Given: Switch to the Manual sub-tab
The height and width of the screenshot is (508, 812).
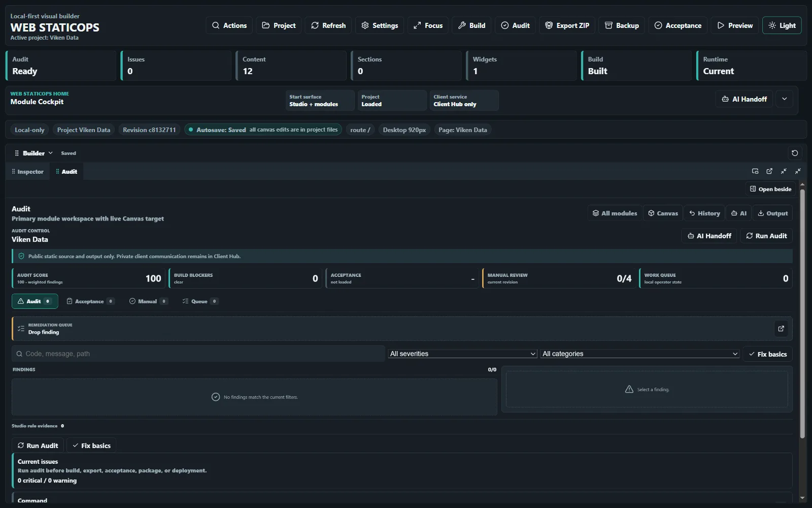Looking at the screenshot, I should tap(148, 301).
